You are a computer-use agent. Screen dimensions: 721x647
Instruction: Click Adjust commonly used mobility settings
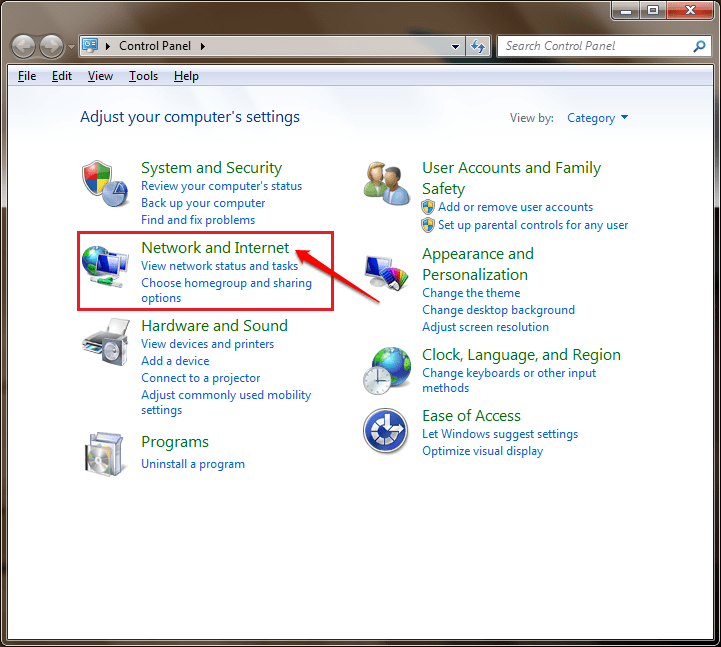226,402
